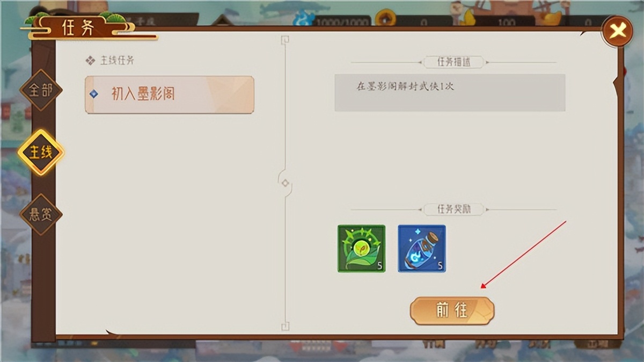Click the 任务 title banner

(78, 27)
